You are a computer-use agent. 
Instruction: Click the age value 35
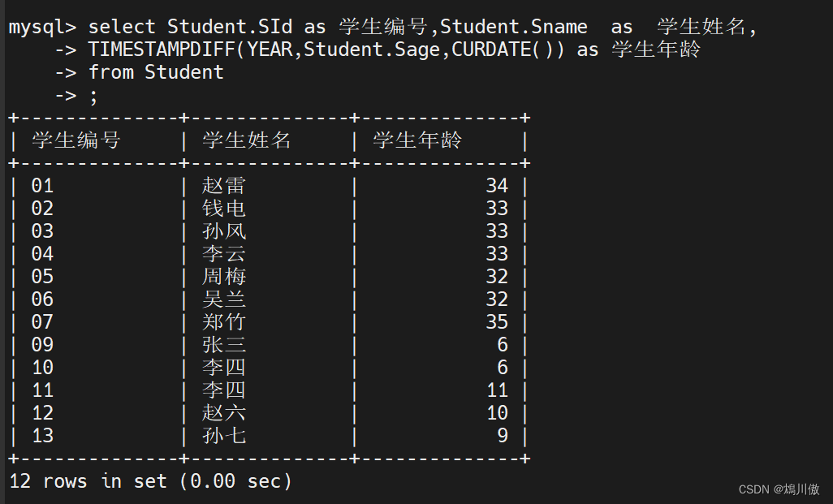click(x=497, y=322)
